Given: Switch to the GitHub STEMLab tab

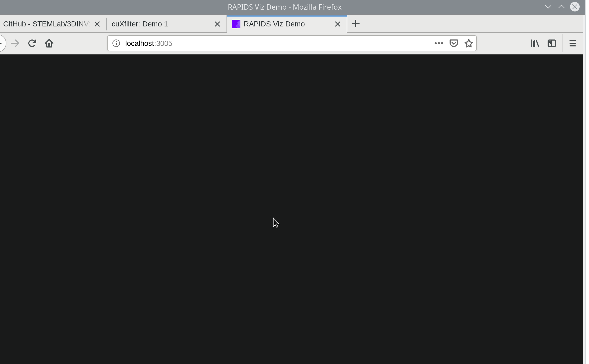Looking at the screenshot, I should (x=45, y=24).
